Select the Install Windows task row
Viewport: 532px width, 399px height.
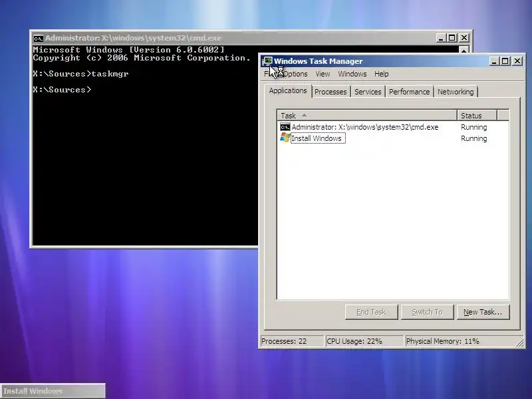tap(393, 138)
